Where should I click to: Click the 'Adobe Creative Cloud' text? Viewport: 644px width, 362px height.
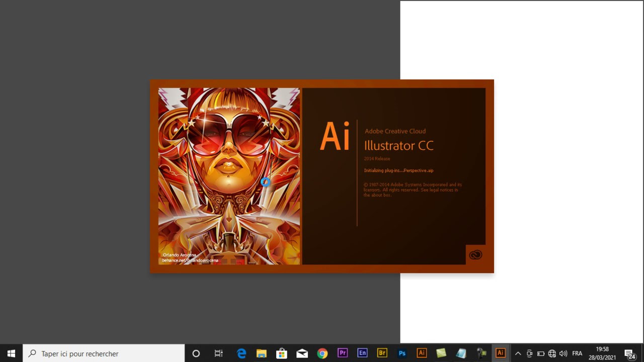pos(395,131)
